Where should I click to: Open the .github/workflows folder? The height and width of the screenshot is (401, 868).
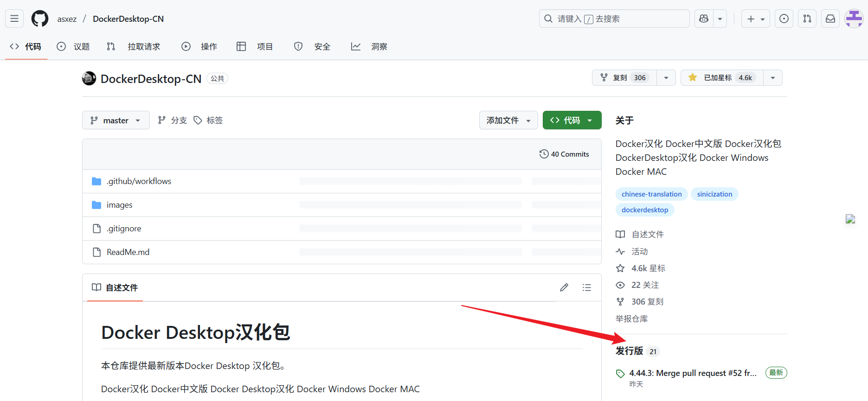point(139,181)
